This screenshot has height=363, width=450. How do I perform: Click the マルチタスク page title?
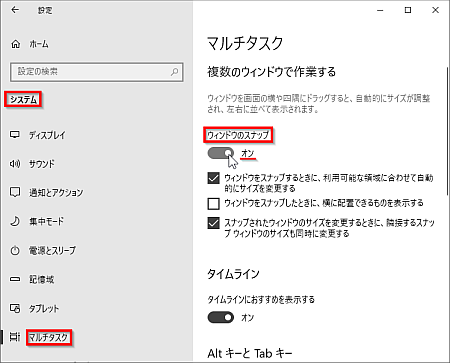tap(245, 43)
